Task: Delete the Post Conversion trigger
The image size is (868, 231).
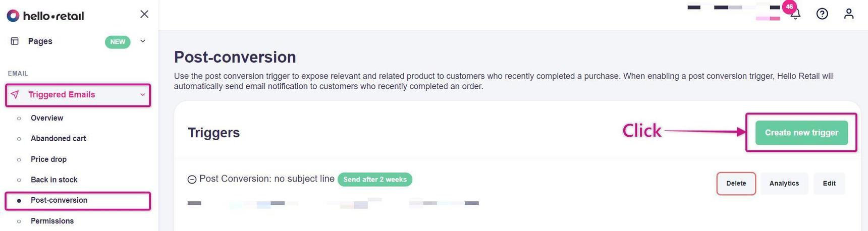Action: (736, 184)
